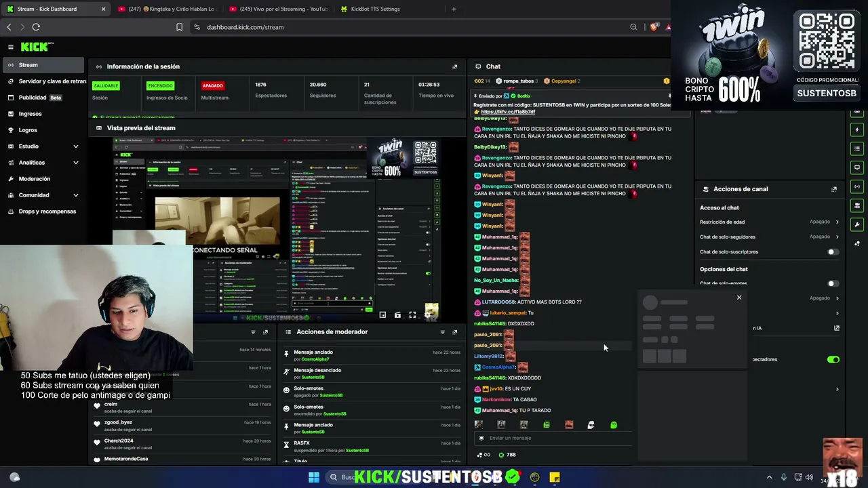868x488 pixels.
Task: Click username LUTAROOO58 in chat
Action: (498, 302)
